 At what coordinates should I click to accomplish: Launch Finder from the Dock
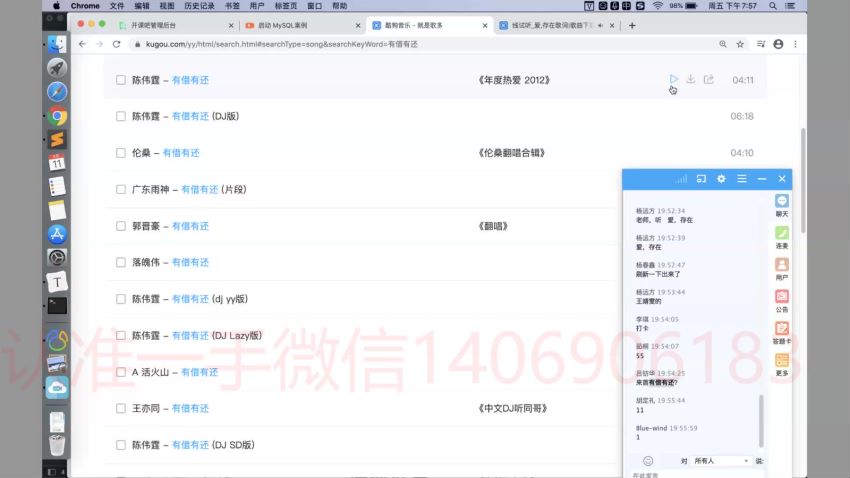(x=57, y=44)
